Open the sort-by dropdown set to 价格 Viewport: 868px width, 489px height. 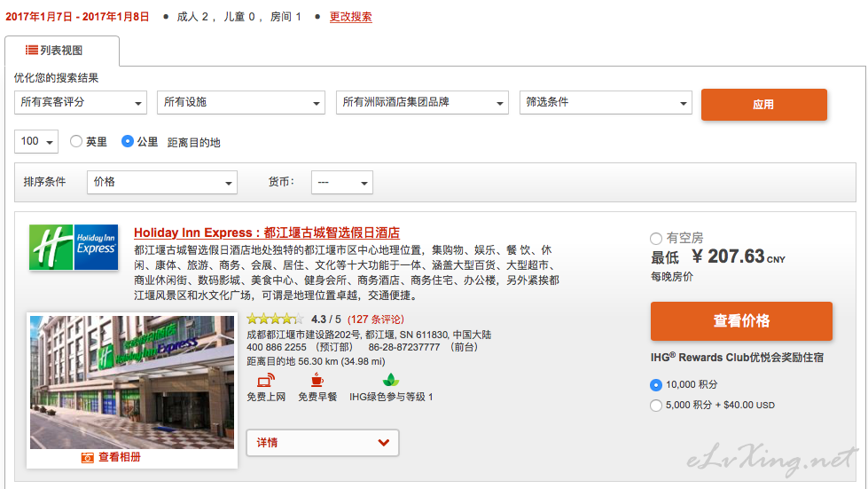(x=162, y=182)
